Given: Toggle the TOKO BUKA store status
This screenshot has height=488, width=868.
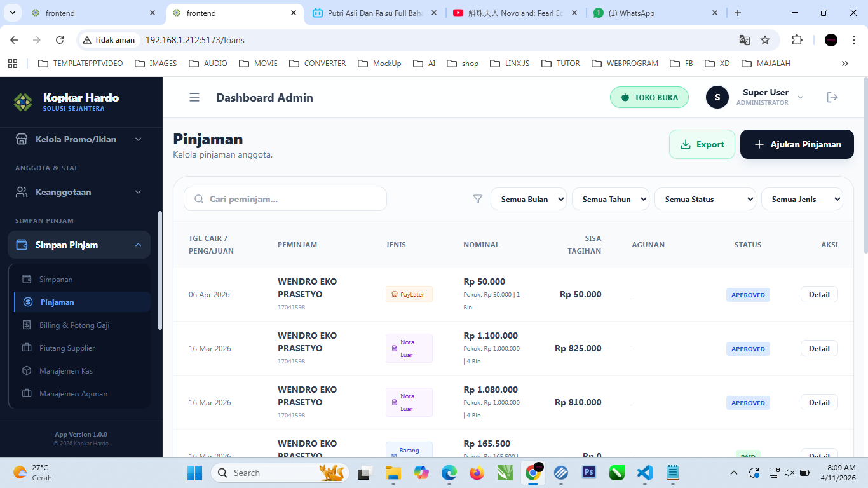Looking at the screenshot, I should click(649, 97).
